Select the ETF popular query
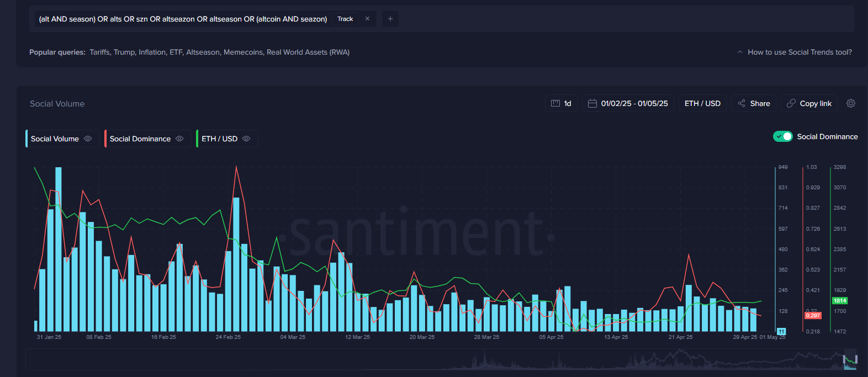The height and width of the screenshot is (377, 868). click(x=176, y=52)
